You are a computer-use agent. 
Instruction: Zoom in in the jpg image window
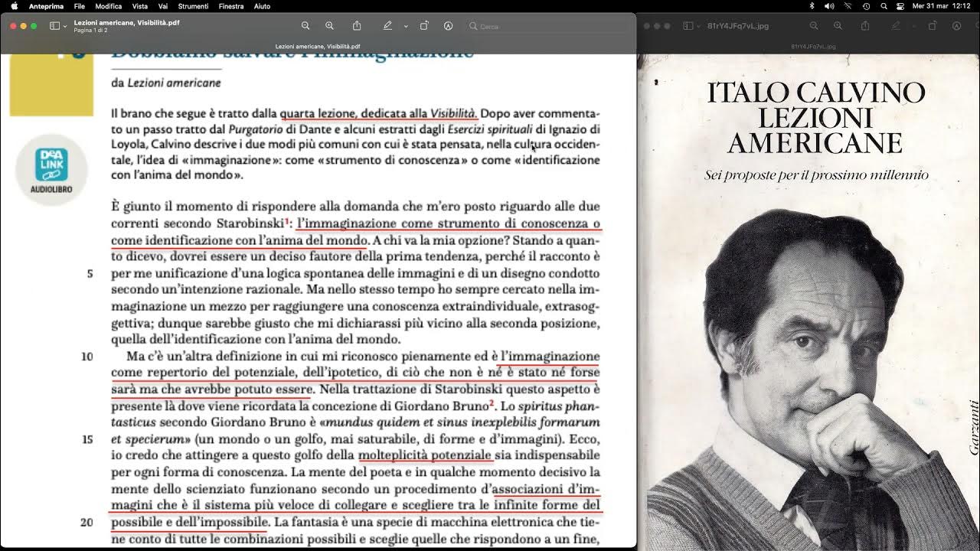click(838, 26)
